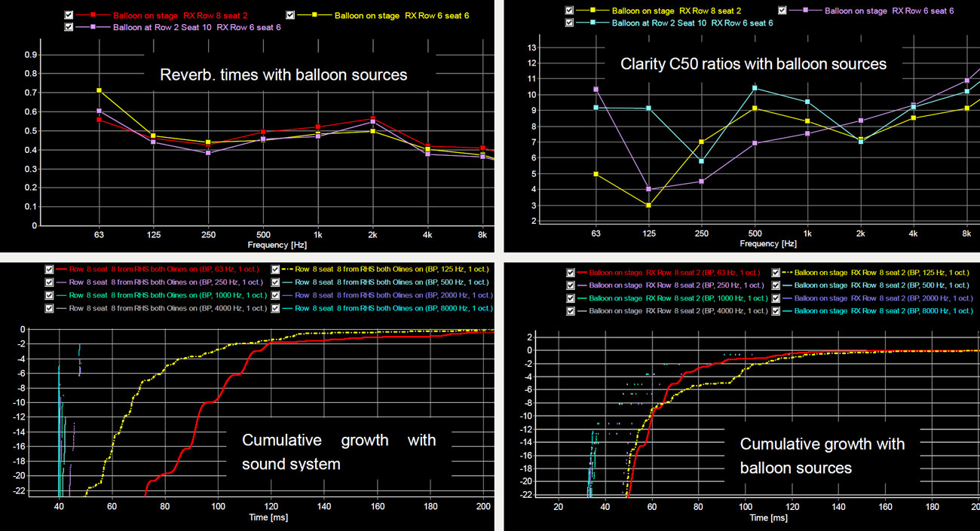Screen dimensions: 980x531
Task: Uncheck 8000 Hz series in balloon cumulative growth legend
Action: pos(777,311)
